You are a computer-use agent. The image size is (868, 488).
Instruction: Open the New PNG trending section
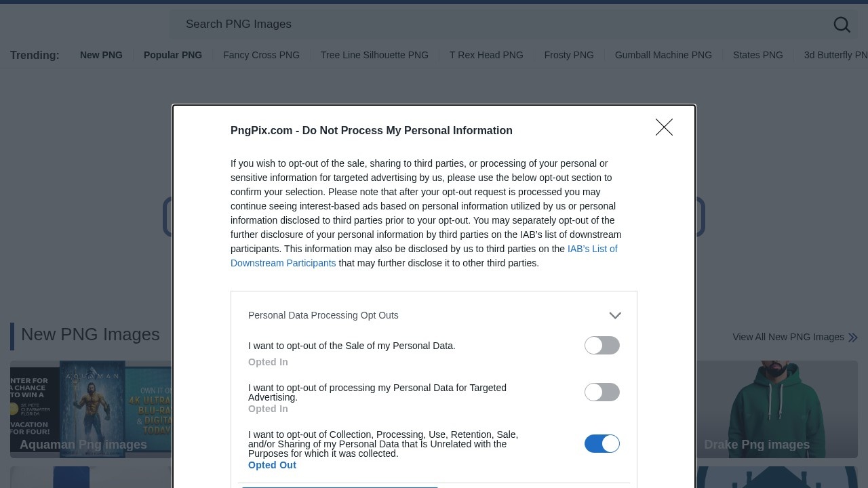pyautogui.click(x=101, y=55)
